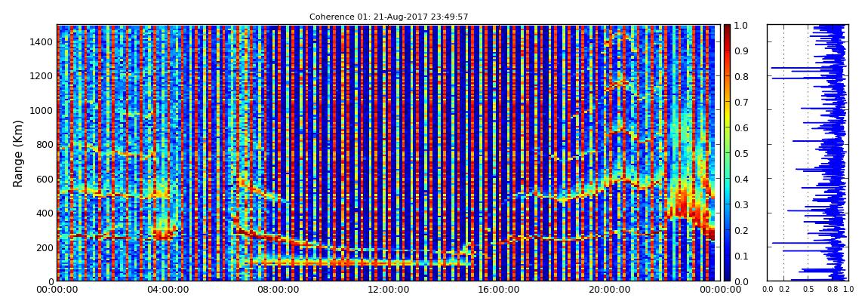Click the dark red top of the colorbar

click(728, 30)
